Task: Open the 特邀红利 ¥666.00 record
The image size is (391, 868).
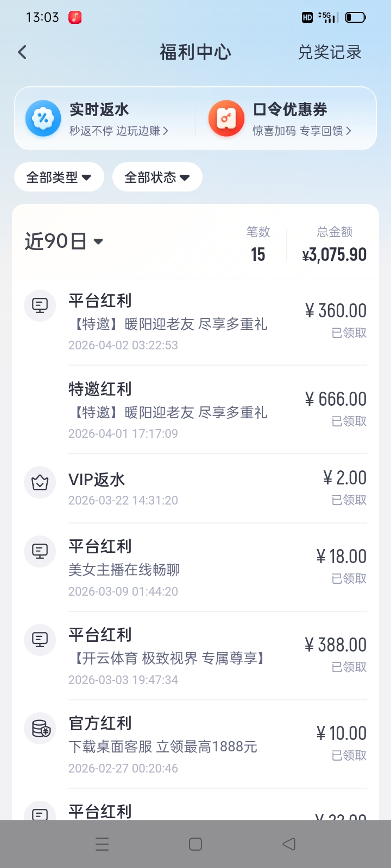Action: tap(217, 410)
